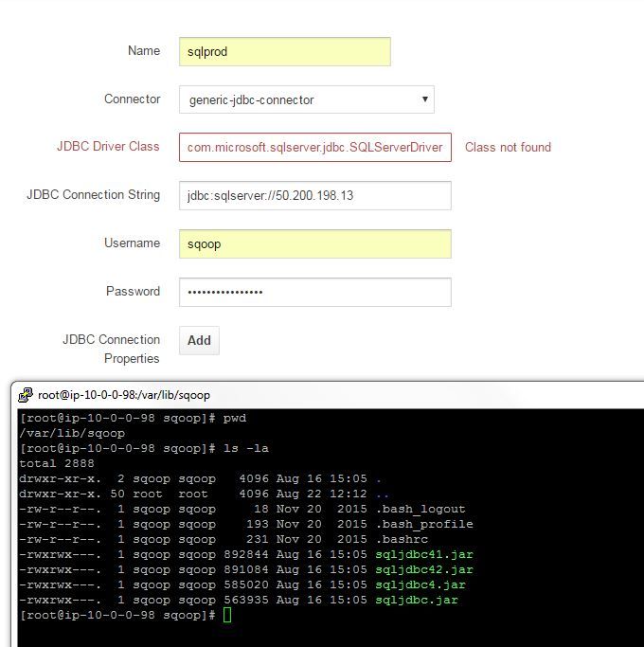Viewport: 644px width, 647px height.
Task: Click the .bash_profile entry in terminal
Action: pos(424,524)
